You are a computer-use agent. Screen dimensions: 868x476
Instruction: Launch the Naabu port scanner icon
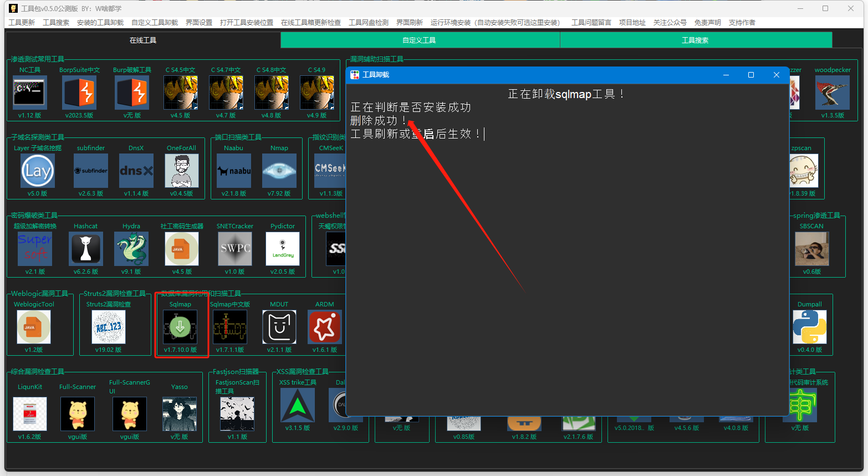(x=234, y=171)
